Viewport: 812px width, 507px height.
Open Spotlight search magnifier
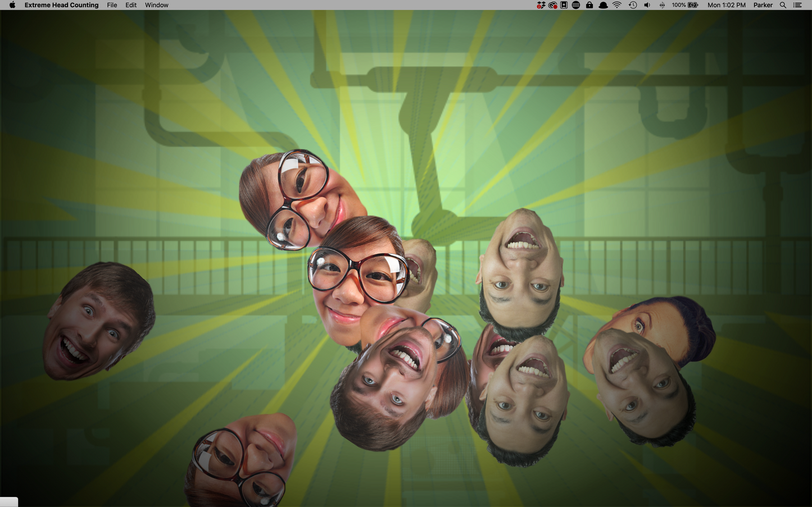click(783, 5)
